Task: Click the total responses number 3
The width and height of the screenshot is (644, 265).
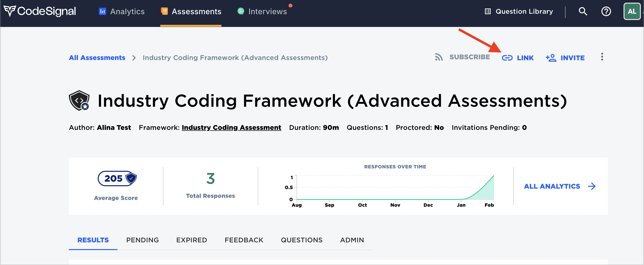Action: [x=210, y=179]
